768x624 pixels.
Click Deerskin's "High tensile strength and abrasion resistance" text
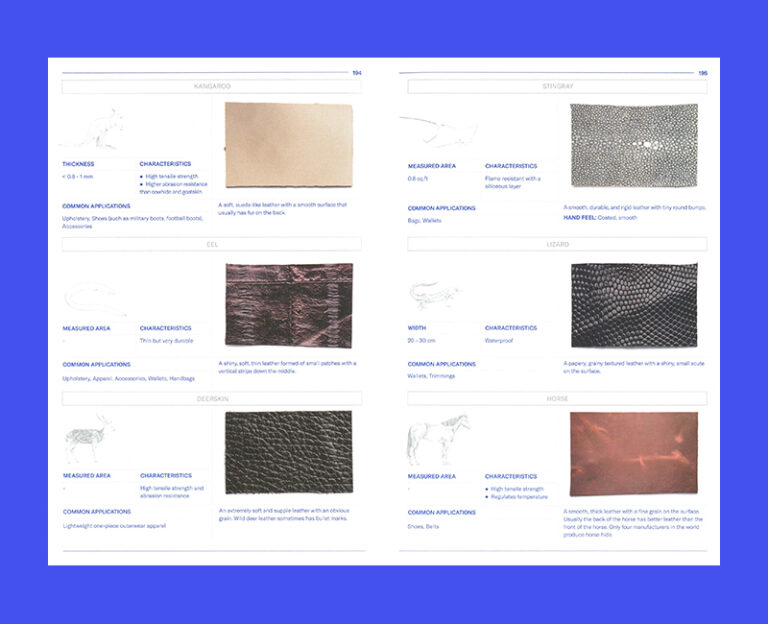pyautogui.click(x=171, y=492)
